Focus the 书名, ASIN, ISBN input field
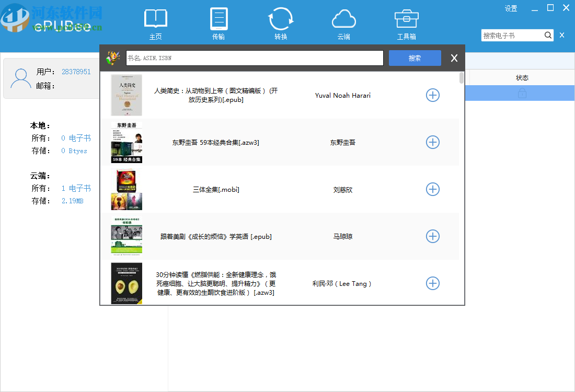The image size is (575, 392). point(255,58)
